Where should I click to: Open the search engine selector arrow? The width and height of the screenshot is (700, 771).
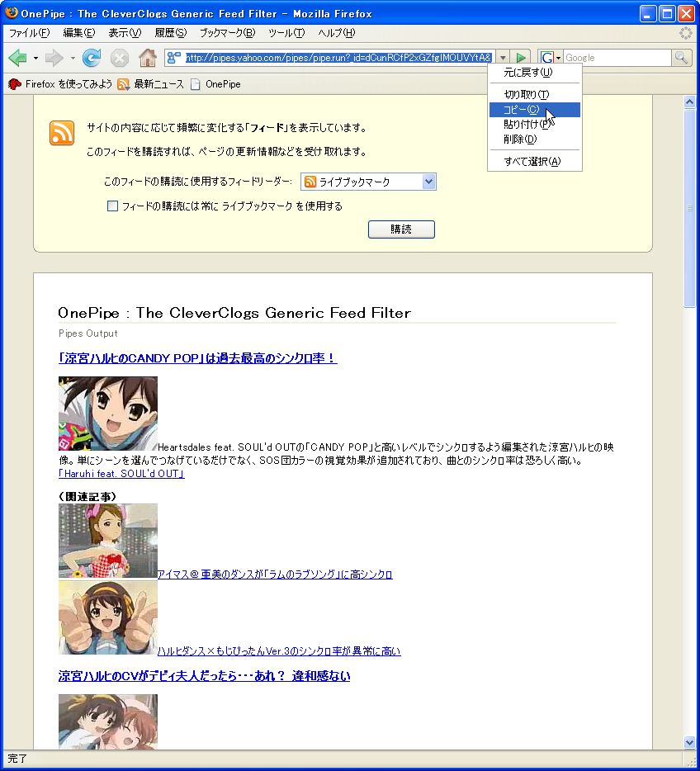558,58
